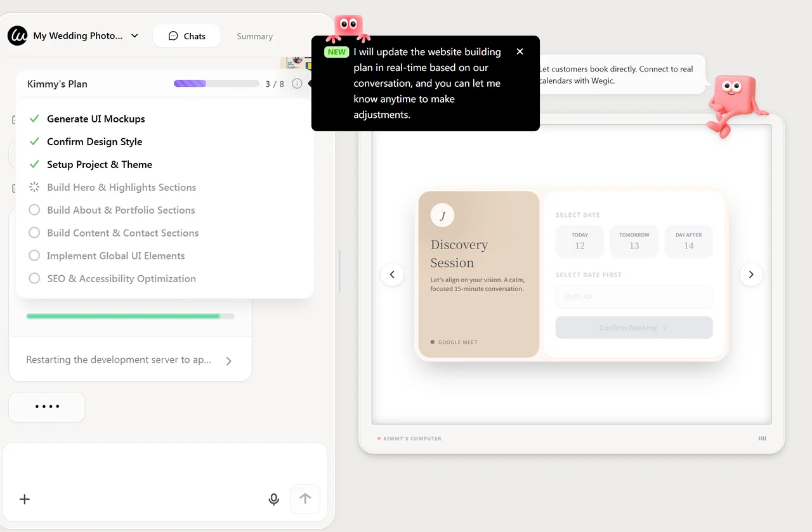Click the microphone voice input icon
Screen dimensions: 812x532
click(273, 500)
